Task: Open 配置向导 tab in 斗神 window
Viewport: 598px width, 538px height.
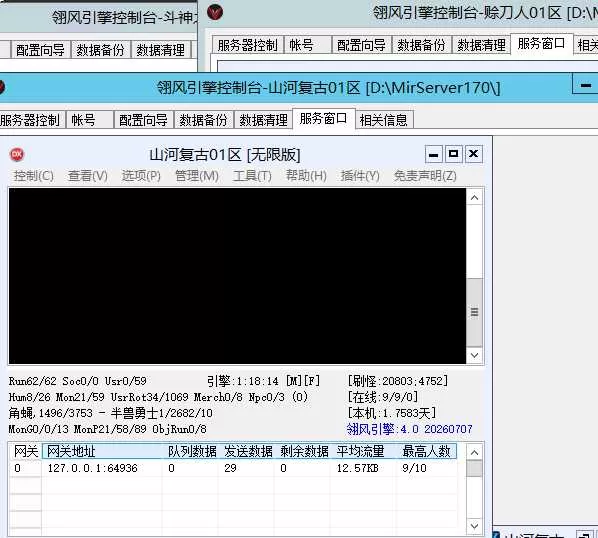Action: tap(40, 50)
